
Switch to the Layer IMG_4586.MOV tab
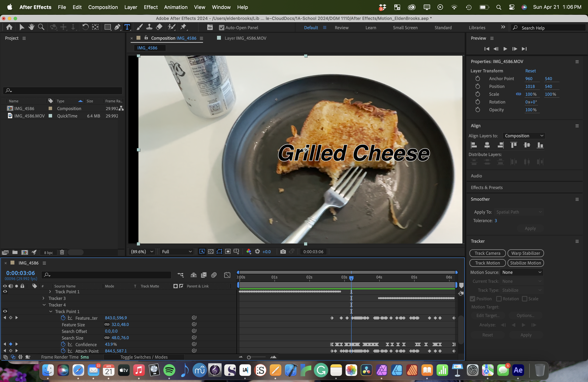pyautogui.click(x=245, y=38)
